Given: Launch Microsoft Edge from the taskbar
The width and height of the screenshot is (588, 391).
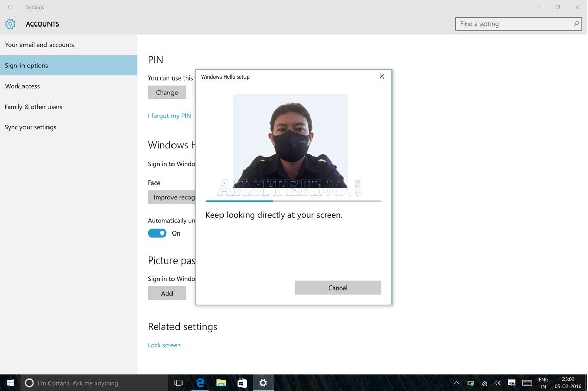Looking at the screenshot, I should [200, 383].
